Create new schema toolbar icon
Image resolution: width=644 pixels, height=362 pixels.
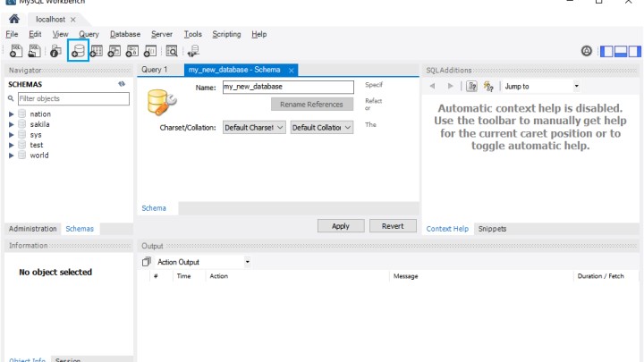coord(78,50)
